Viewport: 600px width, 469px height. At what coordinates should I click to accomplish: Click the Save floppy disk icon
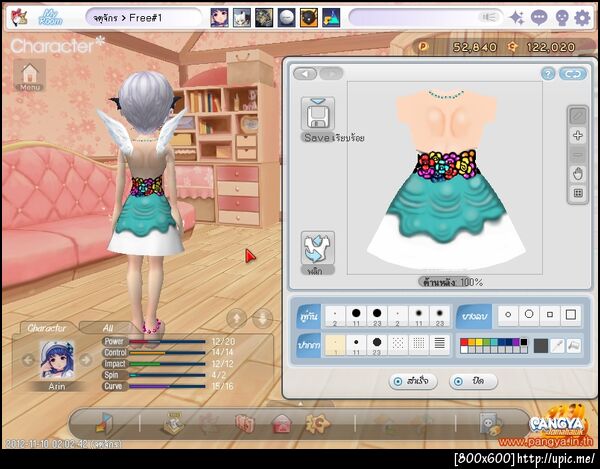318,114
